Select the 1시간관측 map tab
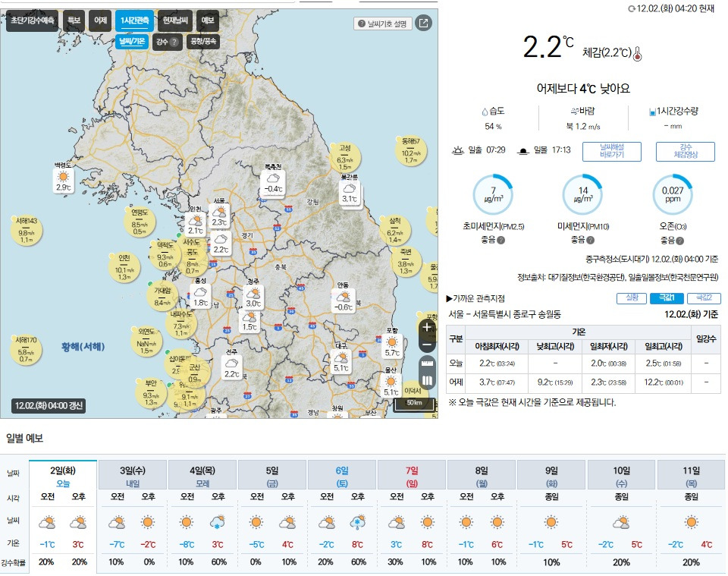The height and width of the screenshot is (576, 728). [134, 20]
